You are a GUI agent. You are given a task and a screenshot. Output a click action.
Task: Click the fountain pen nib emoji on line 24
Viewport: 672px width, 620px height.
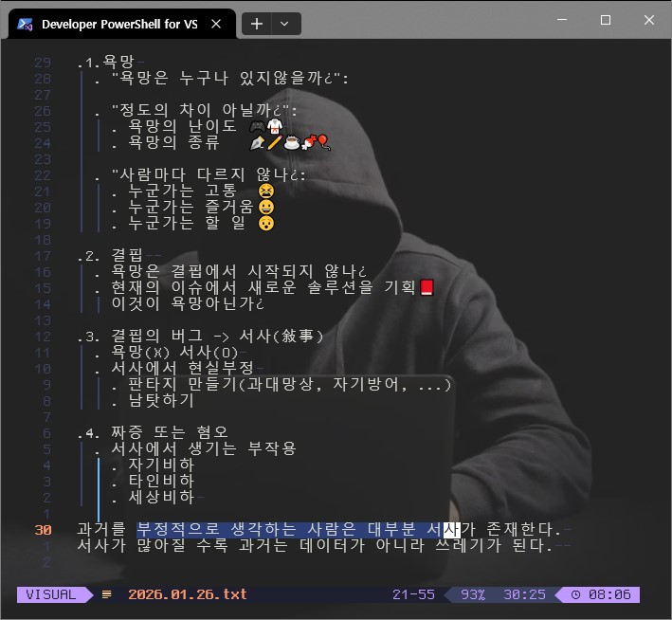(258, 143)
